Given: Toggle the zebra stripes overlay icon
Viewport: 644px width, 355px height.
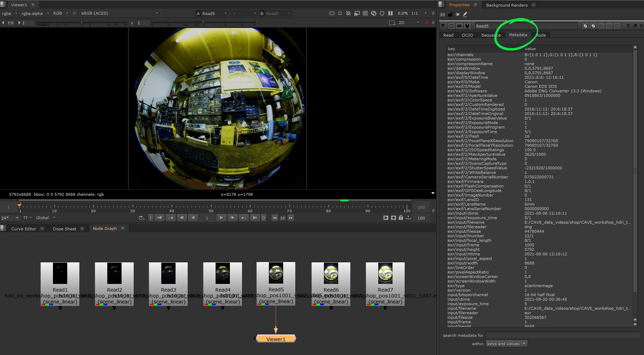Looking at the screenshot, I should [x=348, y=13].
